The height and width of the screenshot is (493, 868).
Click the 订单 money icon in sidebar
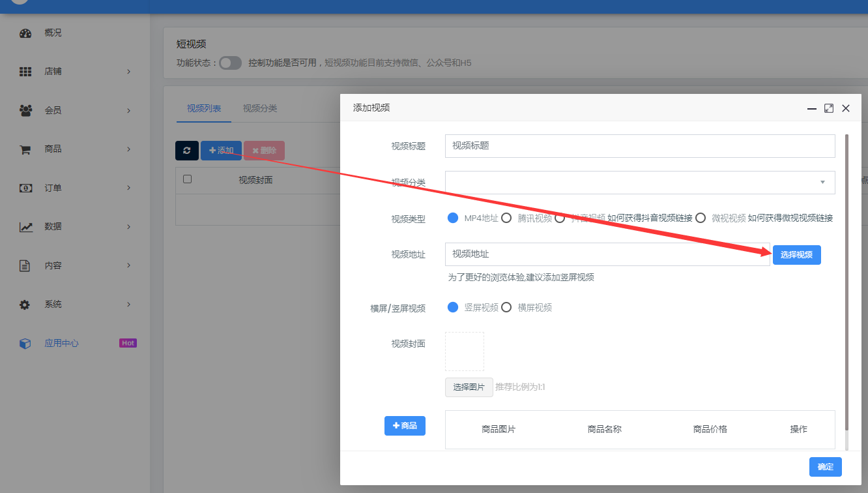[25, 188]
